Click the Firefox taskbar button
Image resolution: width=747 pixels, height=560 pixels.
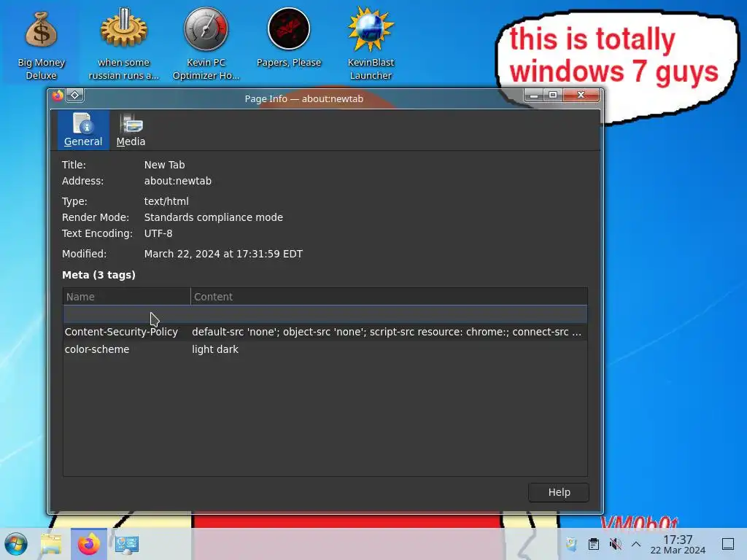tap(88, 544)
